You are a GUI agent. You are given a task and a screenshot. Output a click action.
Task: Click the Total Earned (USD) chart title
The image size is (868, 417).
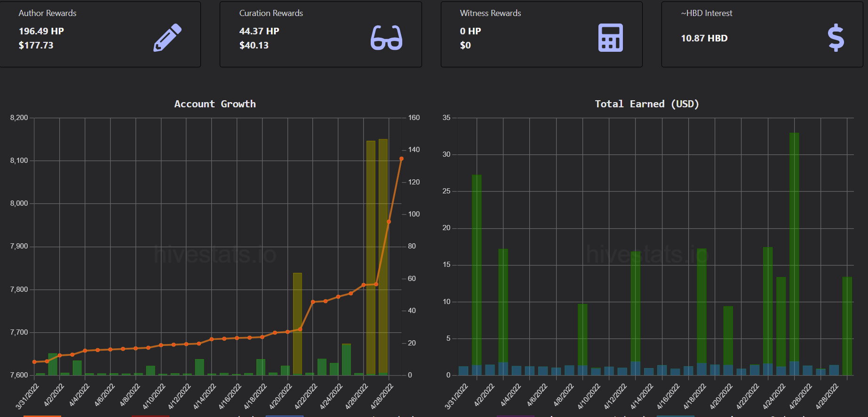pyautogui.click(x=647, y=104)
